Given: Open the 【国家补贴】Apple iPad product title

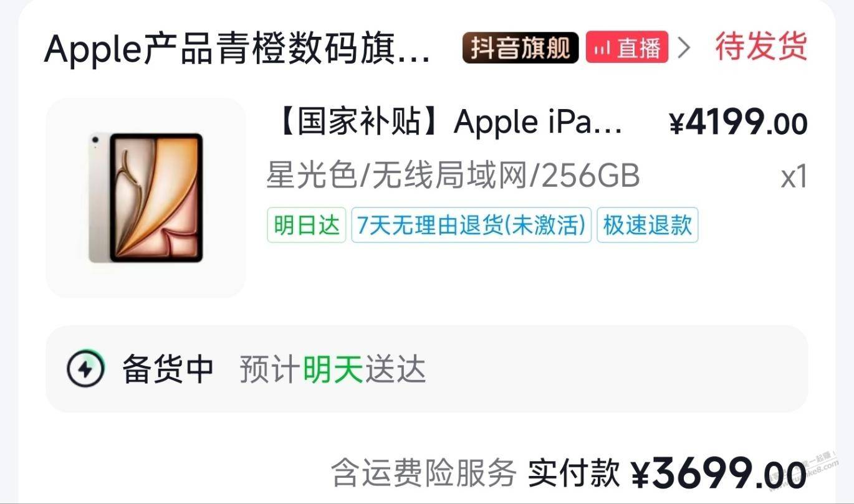Looking at the screenshot, I should [x=445, y=122].
